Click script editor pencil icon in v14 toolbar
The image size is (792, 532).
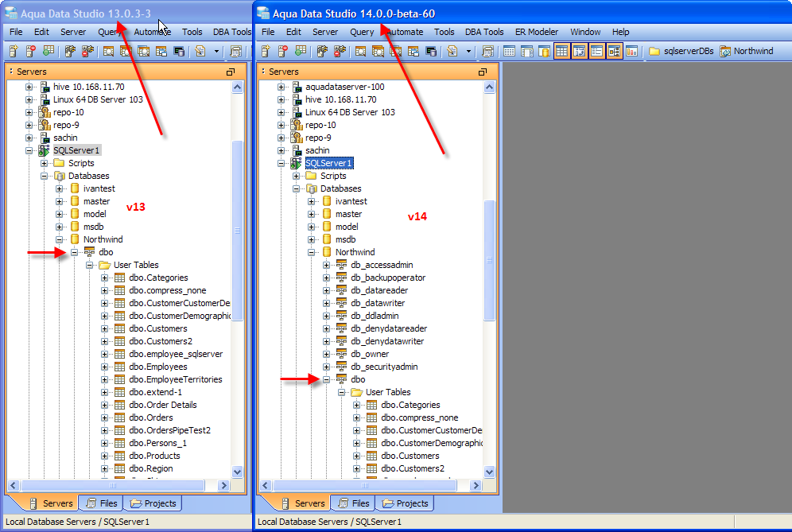coord(452,51)
